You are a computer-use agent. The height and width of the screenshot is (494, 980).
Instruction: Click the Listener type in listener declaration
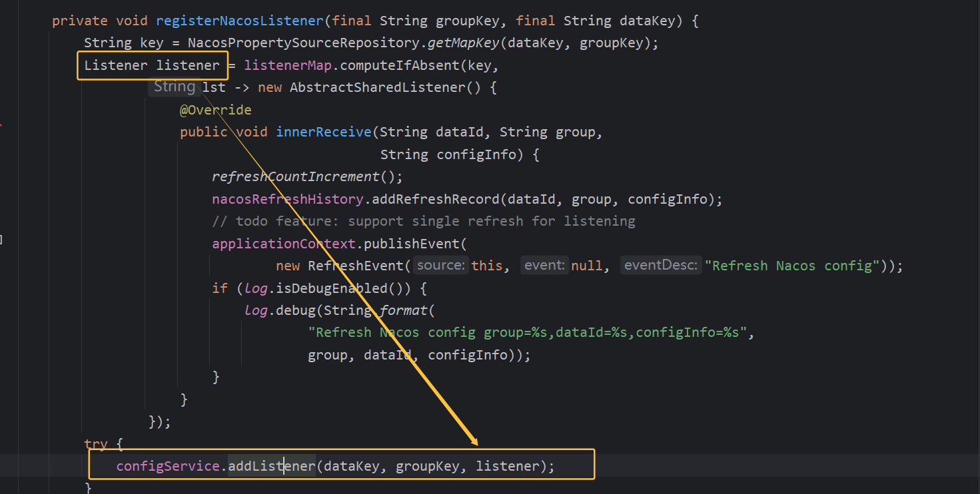coord(116,65)
